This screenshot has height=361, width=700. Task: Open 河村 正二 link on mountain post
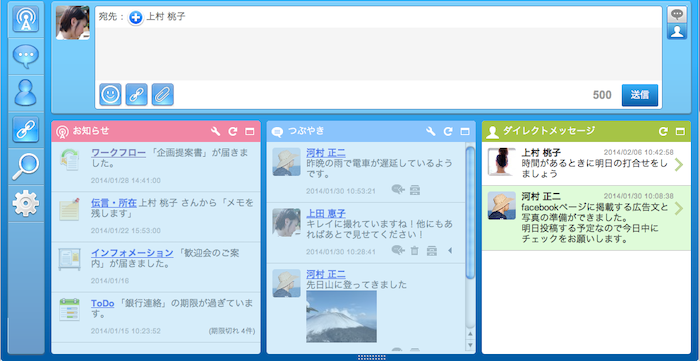coord(326,274)
